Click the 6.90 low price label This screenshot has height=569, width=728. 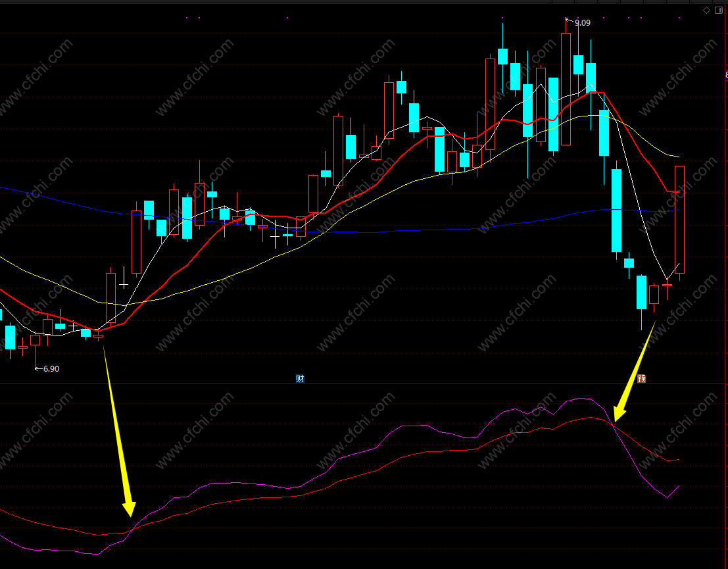pyautogui.click(x=51, y=369)
